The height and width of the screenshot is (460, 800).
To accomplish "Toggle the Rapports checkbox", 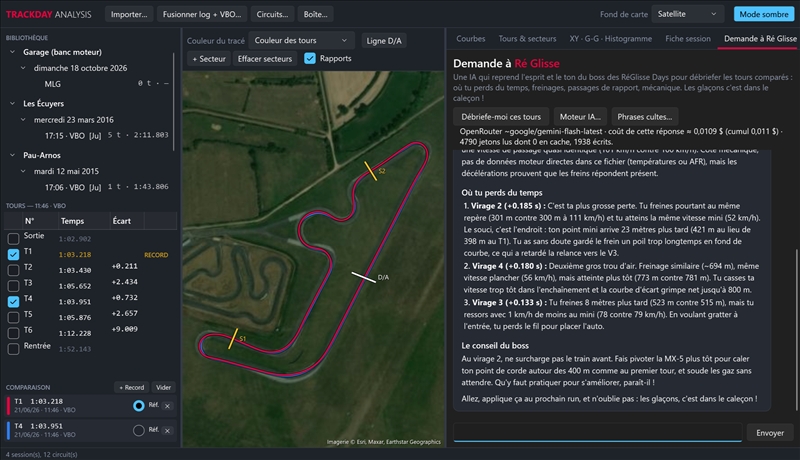I will 310,58.
